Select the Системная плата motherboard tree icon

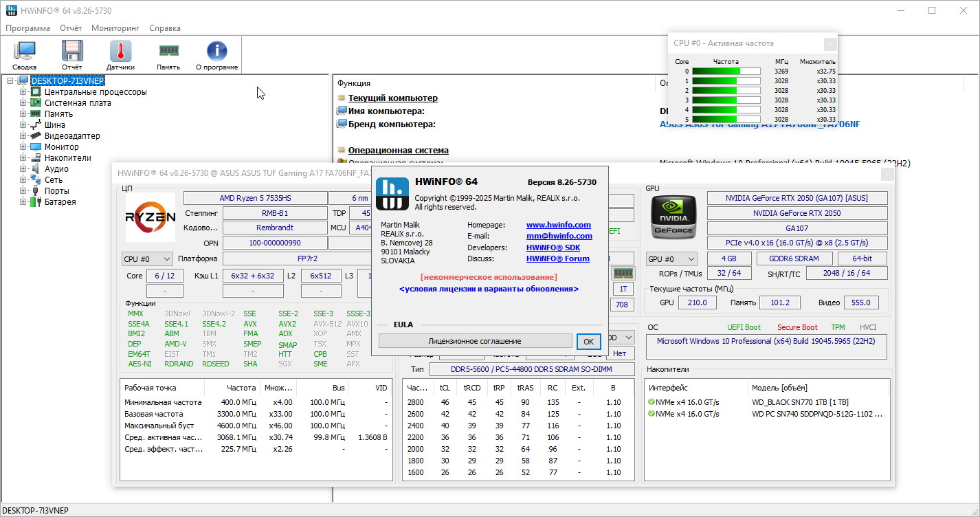point(36,103)
